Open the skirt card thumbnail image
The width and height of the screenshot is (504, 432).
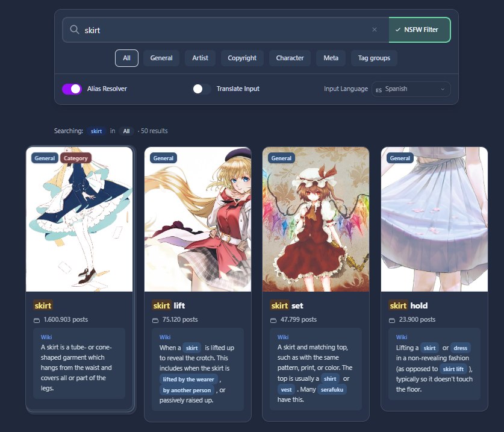[x=79, y=219]
